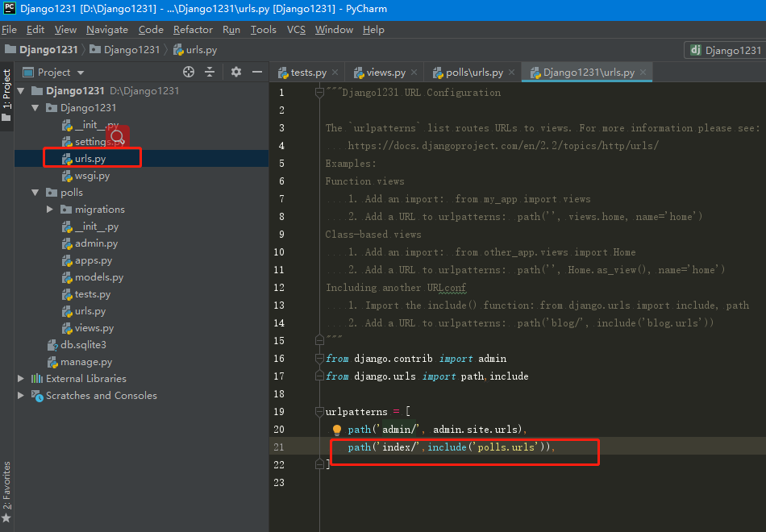Select the Django1231 run configuration
The height and width of the screenshot is (532, 766).
tap(724, 50)
